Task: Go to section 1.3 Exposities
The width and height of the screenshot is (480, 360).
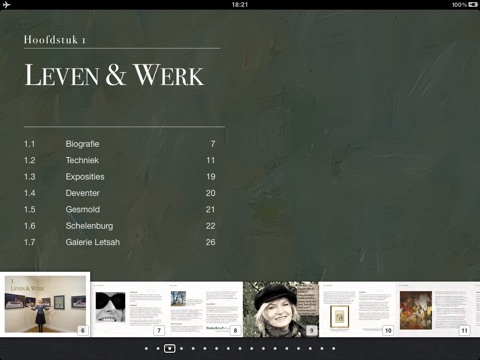Action: point(119,177)
